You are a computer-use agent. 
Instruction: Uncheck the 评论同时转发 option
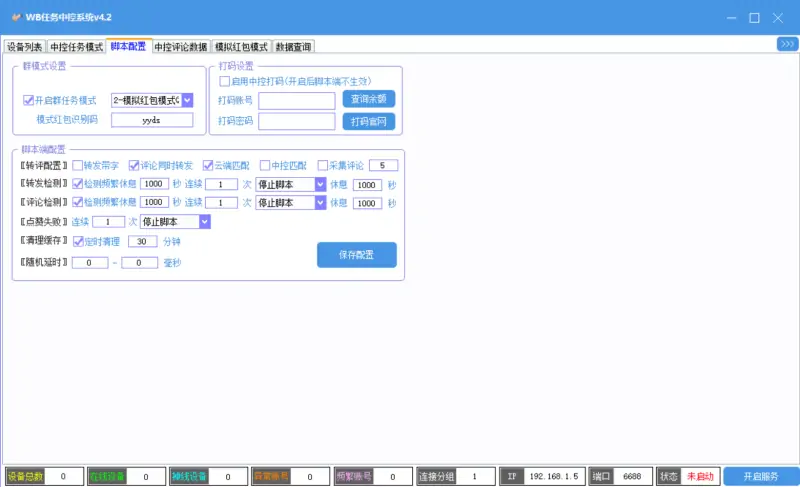pyautogui.click(x=135, y=165)
